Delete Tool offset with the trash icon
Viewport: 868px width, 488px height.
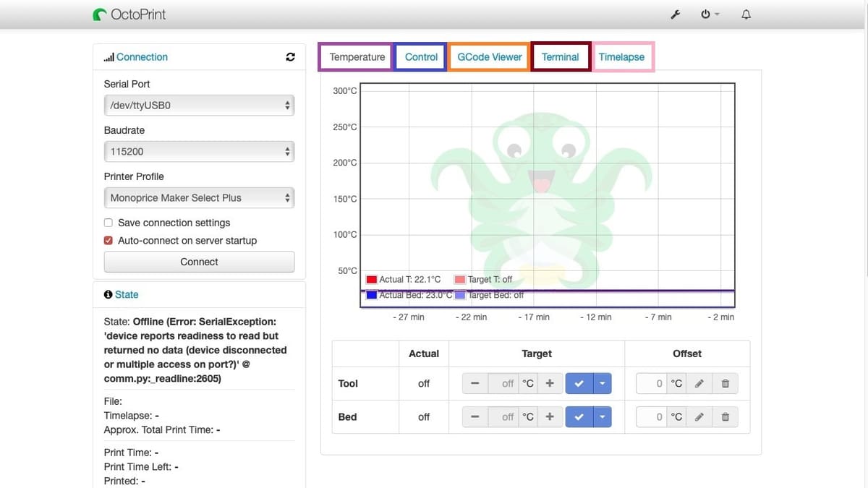click(725, 384)
